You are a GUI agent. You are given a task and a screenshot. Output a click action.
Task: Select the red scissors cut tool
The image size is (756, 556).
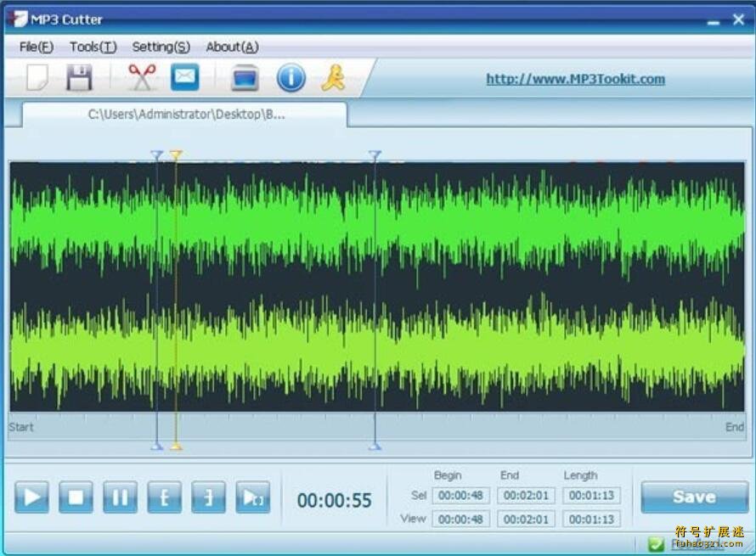point(142,77)
